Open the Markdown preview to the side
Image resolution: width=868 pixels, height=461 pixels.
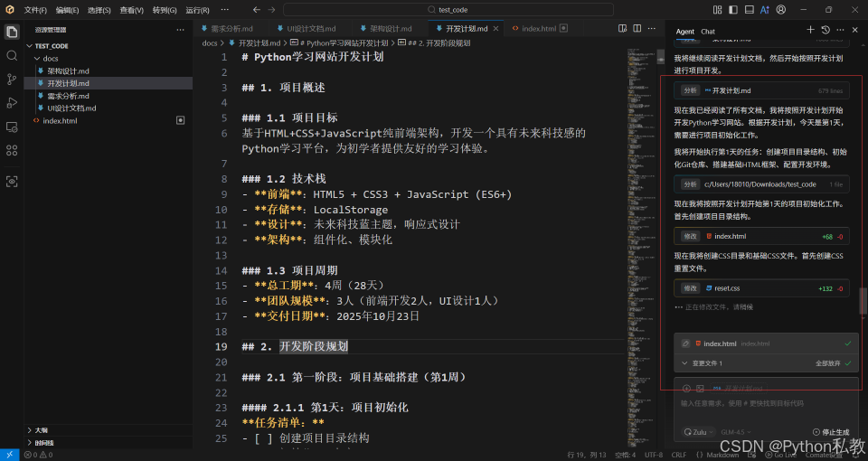(623, 28)
